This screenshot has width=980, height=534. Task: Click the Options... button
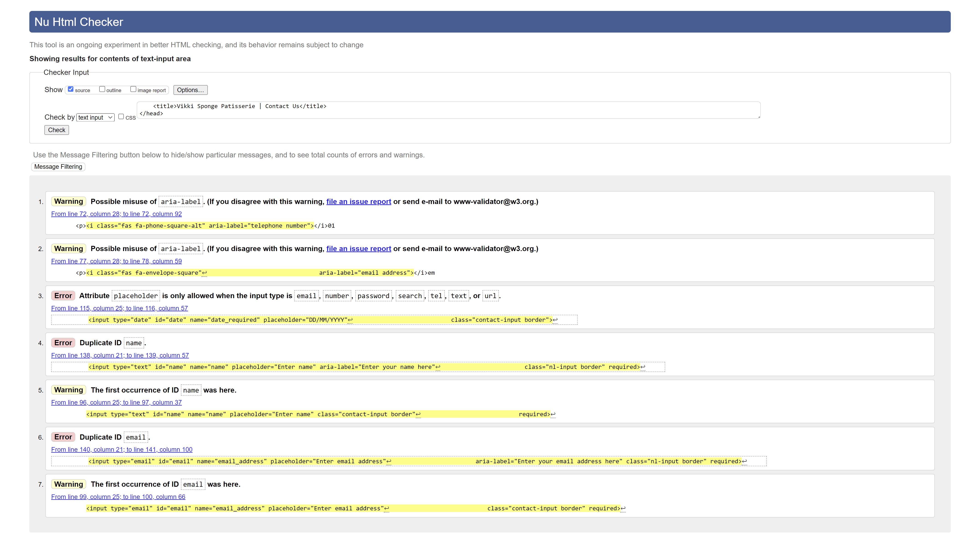tap(190, 90)
